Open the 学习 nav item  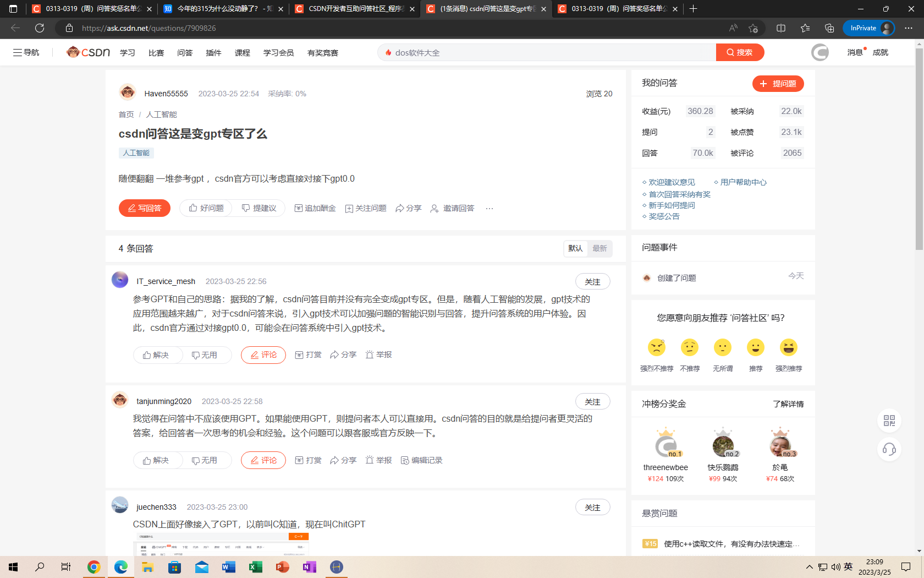tap(128, 53)
